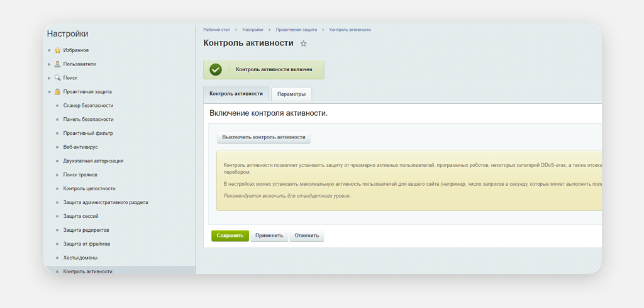Open Сканер безопасности in sidebar
The height and width of the screenshot is (308, 644).
pyautogui.click(x=88, y=106)
